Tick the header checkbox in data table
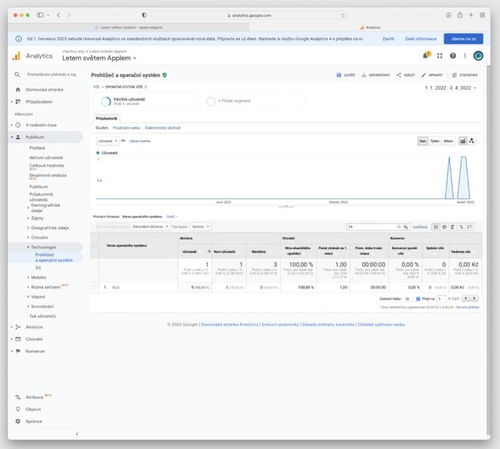Image resolution: width=500 pixels, height=449 pixels. 94,245
